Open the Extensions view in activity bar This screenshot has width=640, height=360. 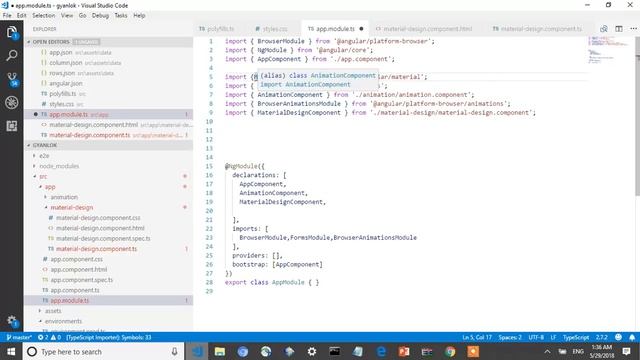[12, 126]
